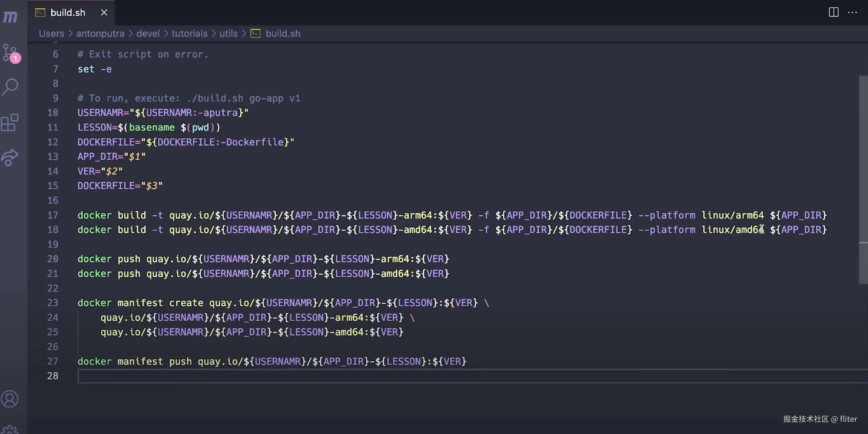Expand the tutorials breadcrumb folder
Image resolution: width=868 pixels, height=434 pixels.
tap(189, 34)
